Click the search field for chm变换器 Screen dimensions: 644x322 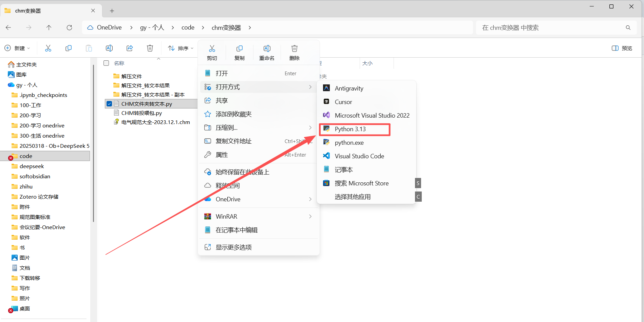coord(553,27)
